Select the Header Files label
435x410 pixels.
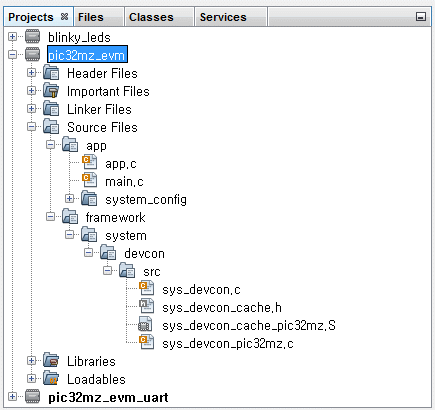click(102, 73)
